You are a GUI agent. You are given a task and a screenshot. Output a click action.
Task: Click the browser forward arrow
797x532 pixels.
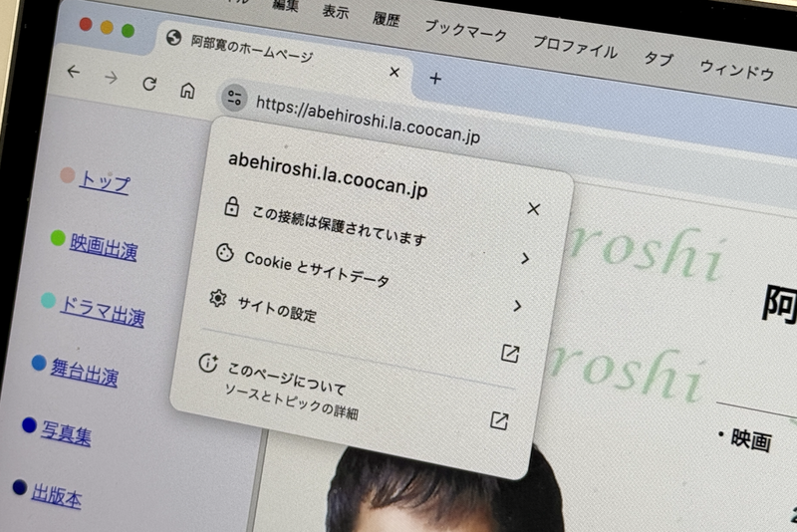(x=111, y=78)
